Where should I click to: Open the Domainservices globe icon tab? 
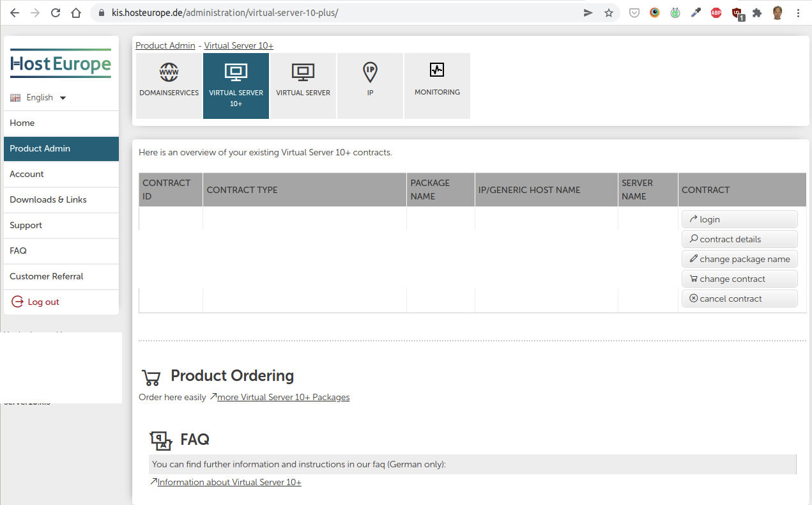click(x=169, y=72)
